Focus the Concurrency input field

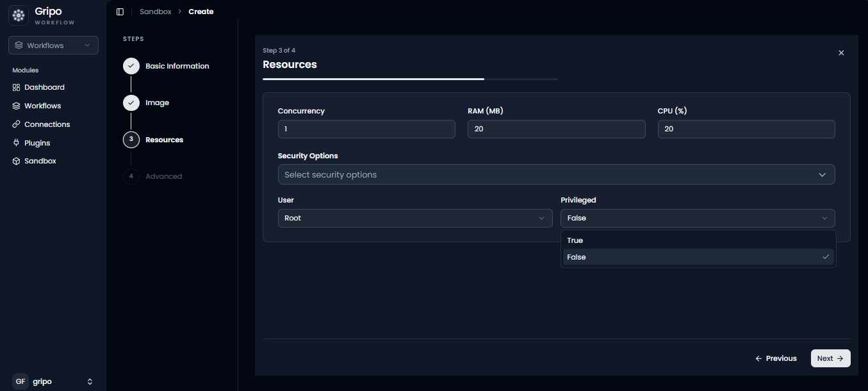[x=366, y=129]
